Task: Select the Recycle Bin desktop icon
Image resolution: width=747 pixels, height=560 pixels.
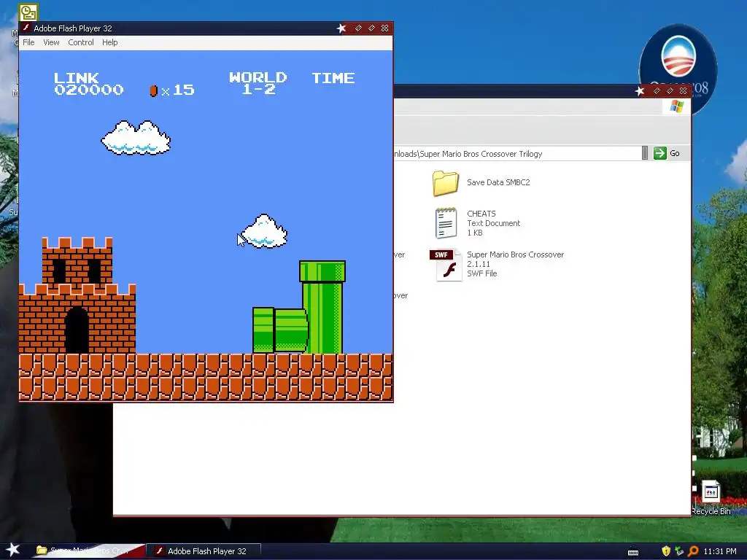Action: (x=711, y=498)
